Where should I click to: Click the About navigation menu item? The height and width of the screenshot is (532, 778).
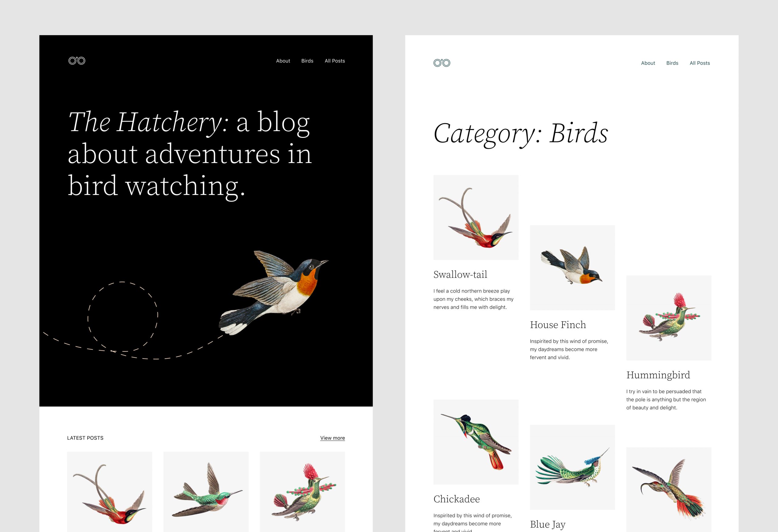pos(282,60)
